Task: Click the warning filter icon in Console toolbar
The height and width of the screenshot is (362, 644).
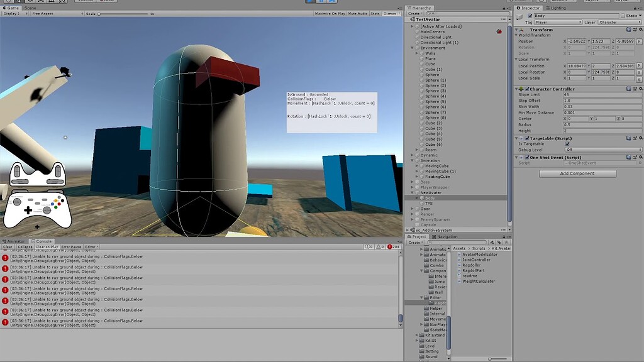Action: (379, 246)
